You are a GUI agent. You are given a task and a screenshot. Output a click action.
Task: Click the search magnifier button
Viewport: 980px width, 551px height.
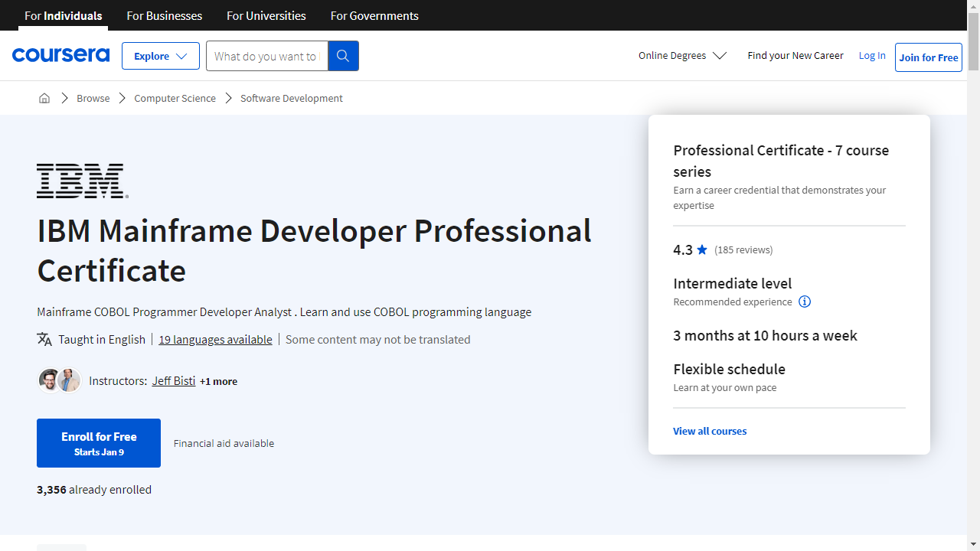click(x=343, y=56)
